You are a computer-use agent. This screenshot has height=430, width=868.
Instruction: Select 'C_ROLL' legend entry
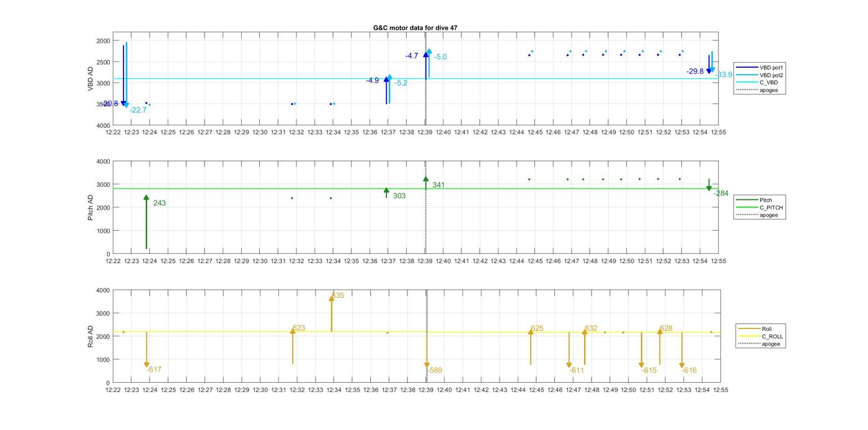pyautogui.click(x=761, y=336)
